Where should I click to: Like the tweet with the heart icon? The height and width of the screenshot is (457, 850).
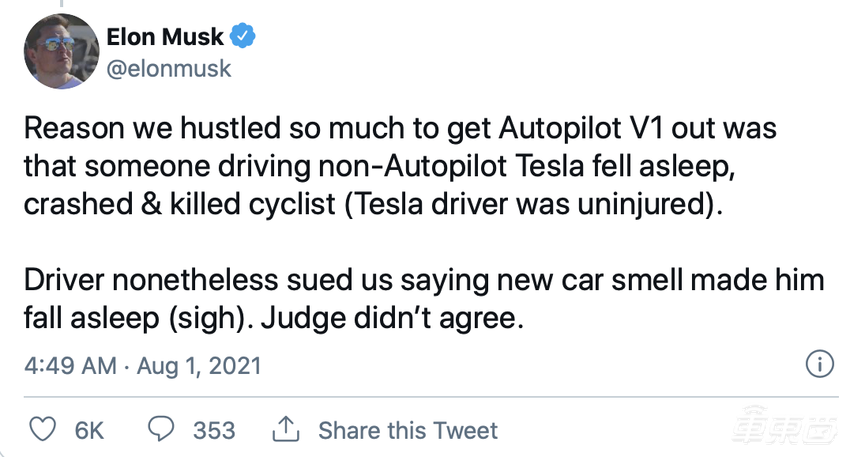click(42, 430)
